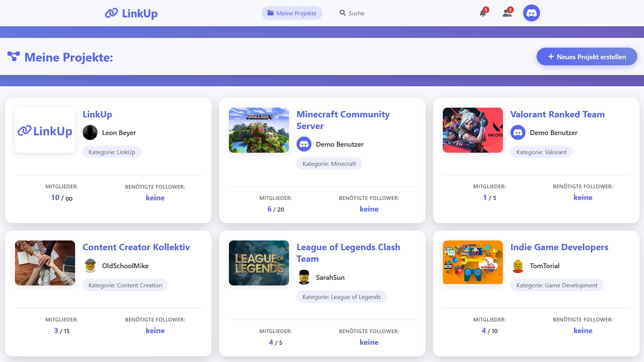Open Content Creator Kollektiv thumbnail
The width and height of the screenshot is (644, 362).
pos(45,263)
